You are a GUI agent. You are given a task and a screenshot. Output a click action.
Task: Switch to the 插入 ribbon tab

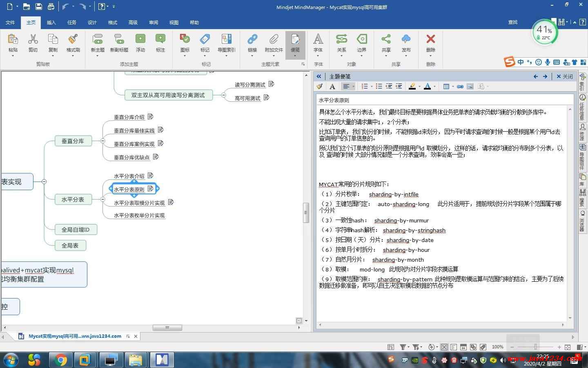tap(51, 22)
